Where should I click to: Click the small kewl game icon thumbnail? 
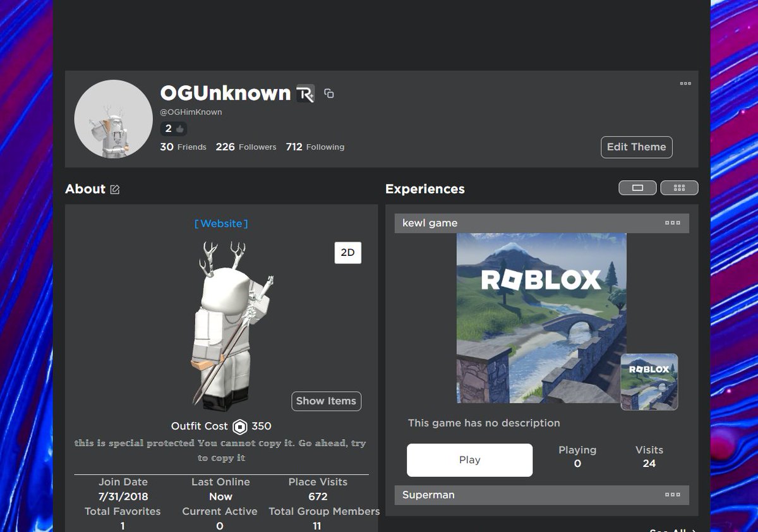649,382
